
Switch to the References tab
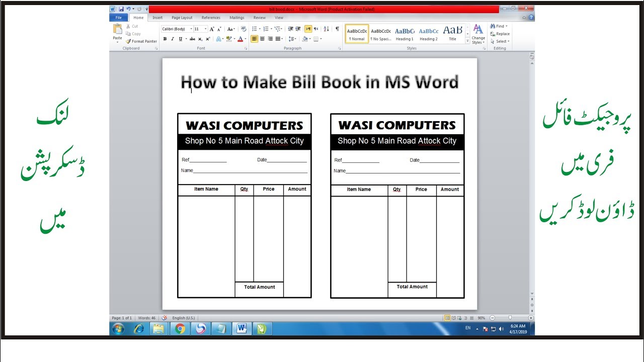click(211, 18)
